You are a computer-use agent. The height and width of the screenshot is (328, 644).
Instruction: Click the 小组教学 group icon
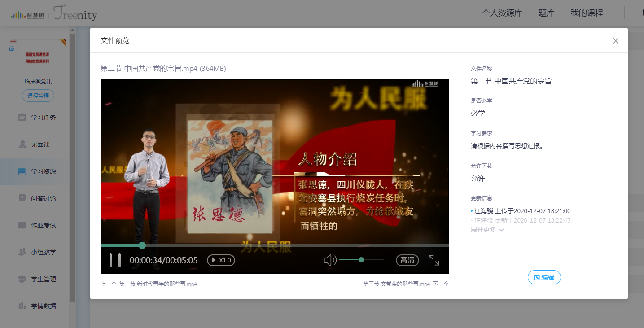coord(22,252)
